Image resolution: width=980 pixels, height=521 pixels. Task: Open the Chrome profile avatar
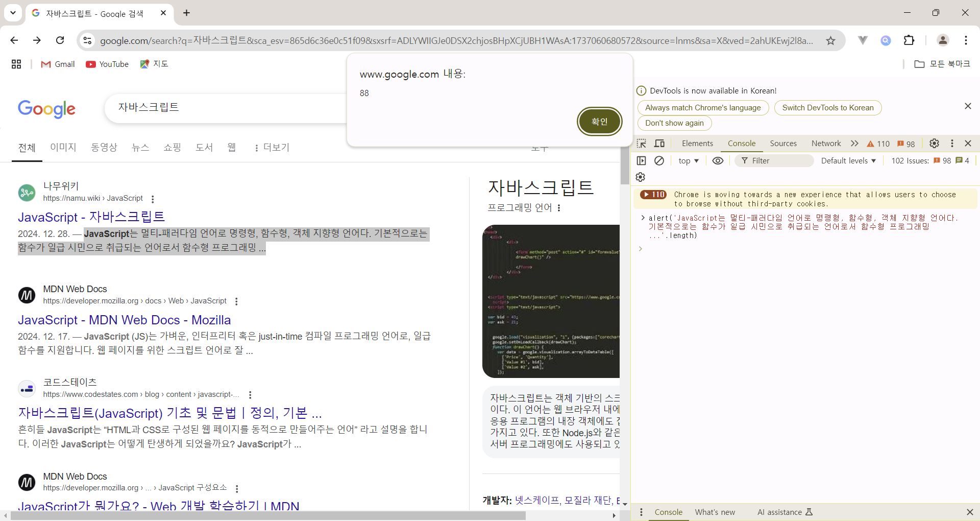coord(943,40)
